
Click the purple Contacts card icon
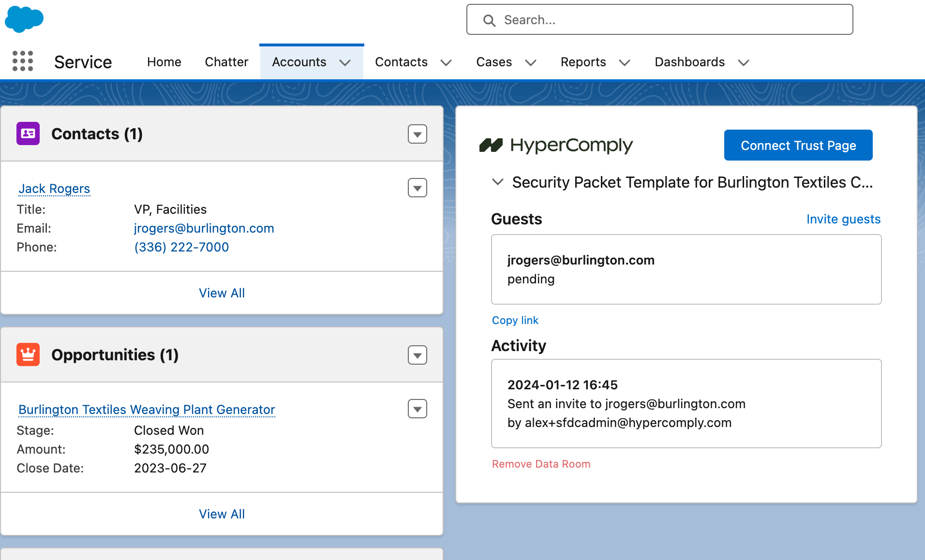28,133
